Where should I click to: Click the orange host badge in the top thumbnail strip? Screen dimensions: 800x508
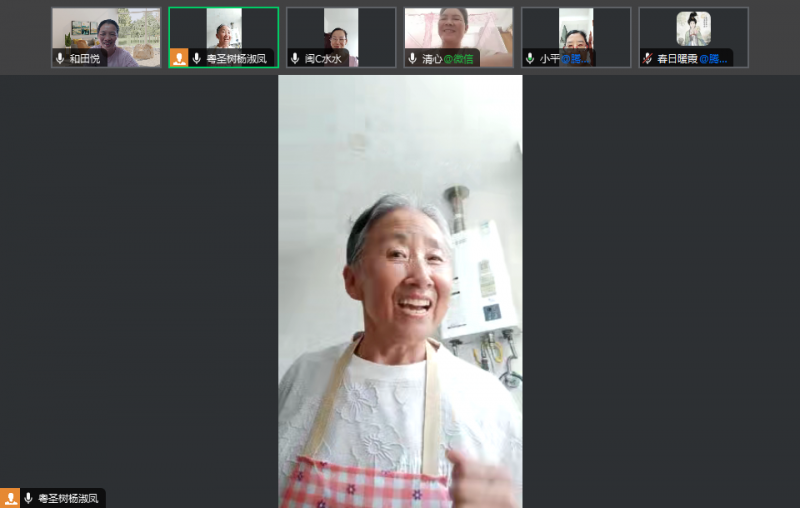pos(179,58)
